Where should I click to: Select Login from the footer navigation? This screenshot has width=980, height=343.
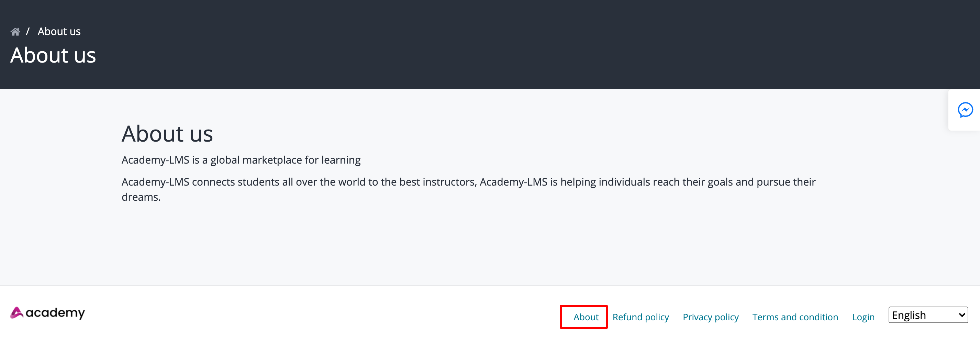coord(863,317)
